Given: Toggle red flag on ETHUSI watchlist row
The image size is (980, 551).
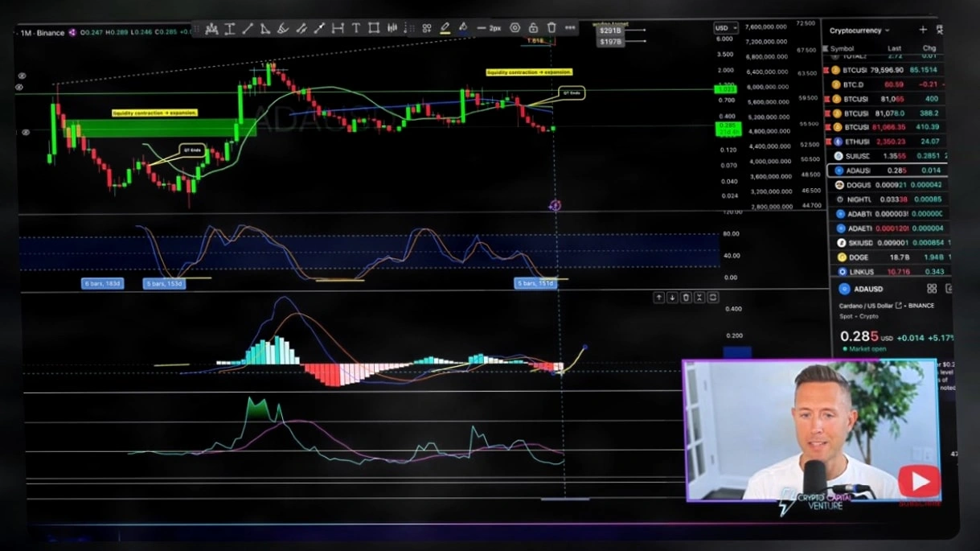Looking at the screenshot, I should point(829,142).
